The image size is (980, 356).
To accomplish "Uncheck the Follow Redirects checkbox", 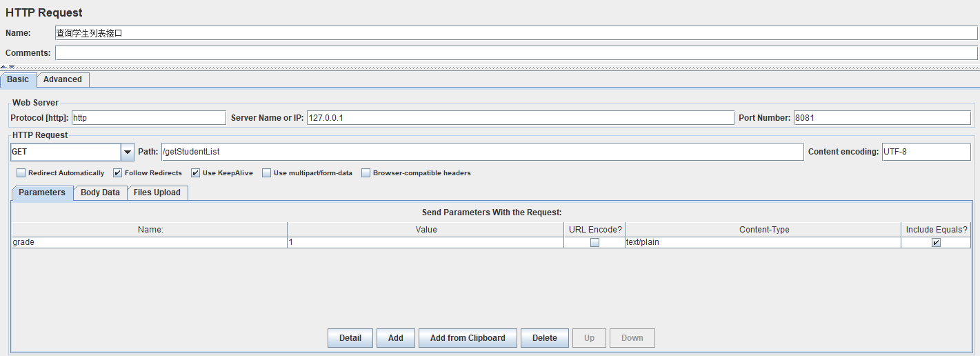I will coord(117,173).
